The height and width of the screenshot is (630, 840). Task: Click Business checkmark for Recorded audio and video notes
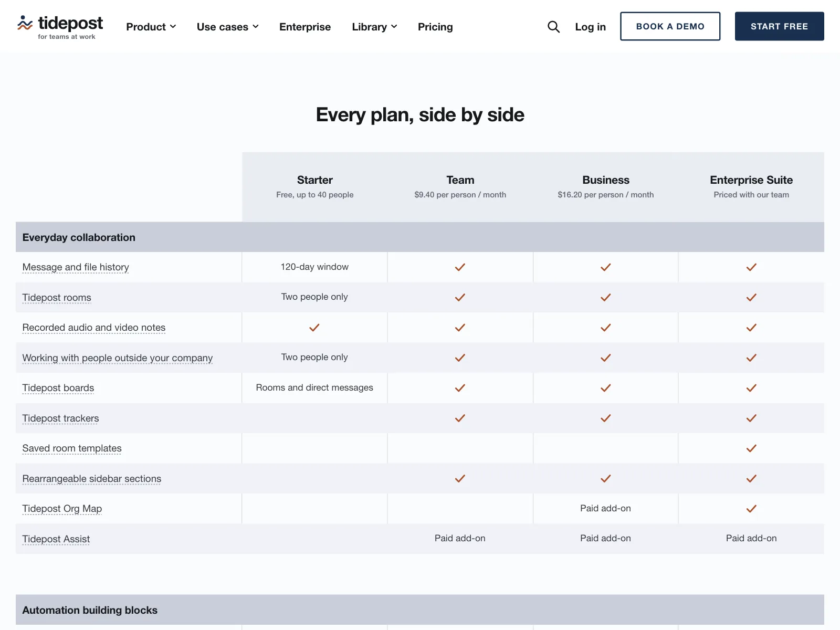pos(606,328)
